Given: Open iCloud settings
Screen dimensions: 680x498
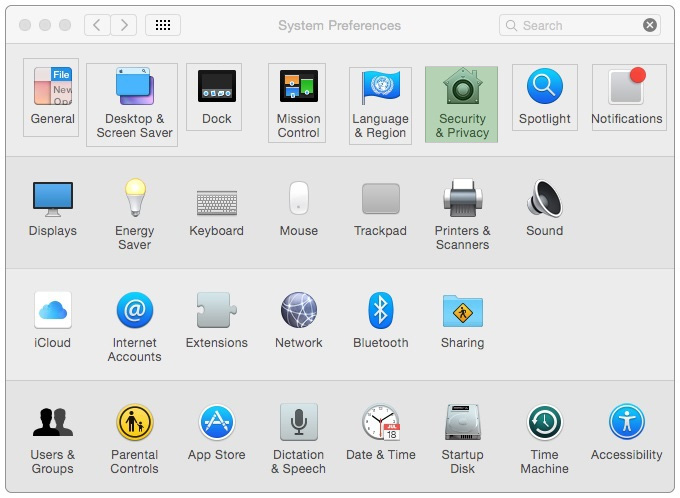Looking at the screenshot, I should point(52,321).
